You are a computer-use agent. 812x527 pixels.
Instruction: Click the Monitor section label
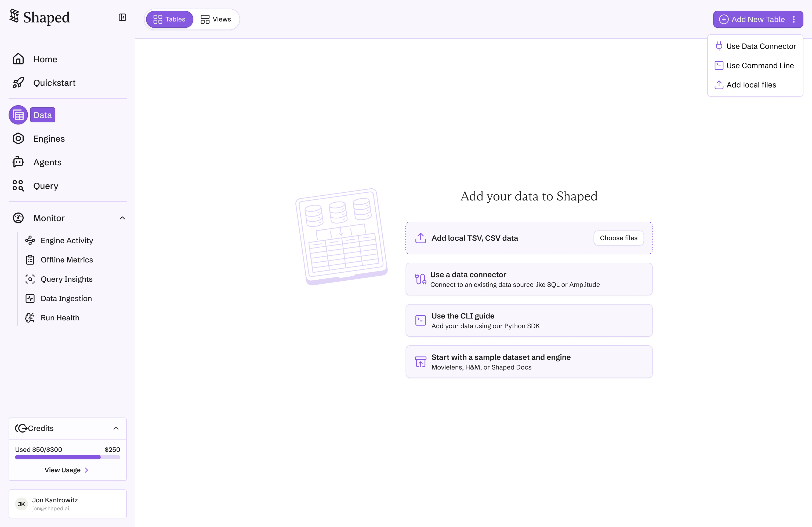coord(49,218)
